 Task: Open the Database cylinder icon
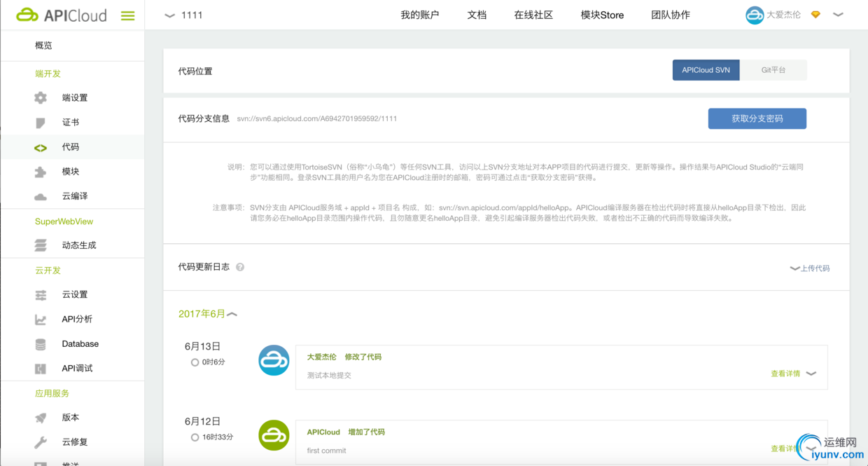point(41,344)
